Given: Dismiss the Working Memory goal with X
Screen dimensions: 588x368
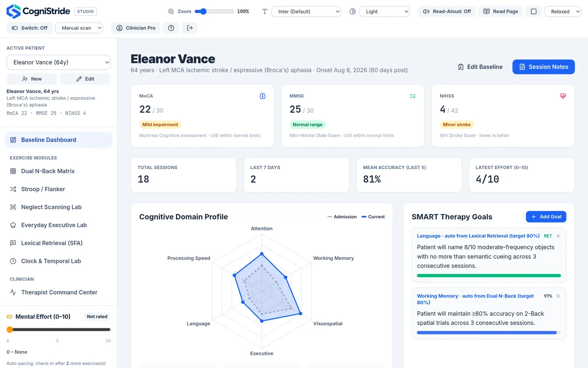Looking at the screenshot, I should (558, 296).
